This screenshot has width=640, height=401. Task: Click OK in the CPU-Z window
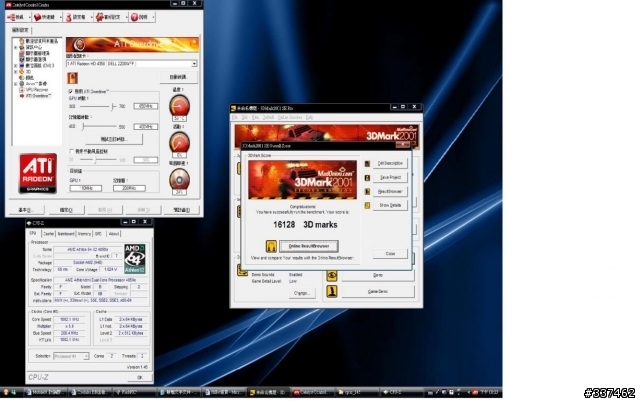tap(140, 378)
